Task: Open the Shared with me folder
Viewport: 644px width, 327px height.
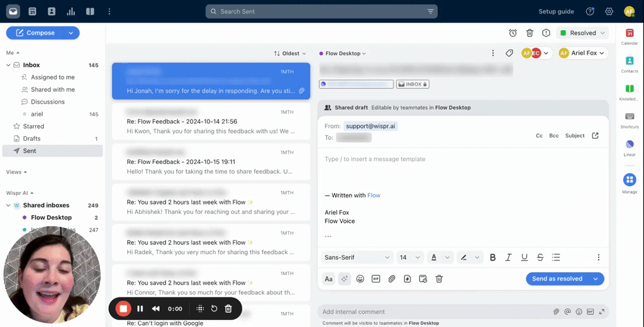Action: click(53, 89)
